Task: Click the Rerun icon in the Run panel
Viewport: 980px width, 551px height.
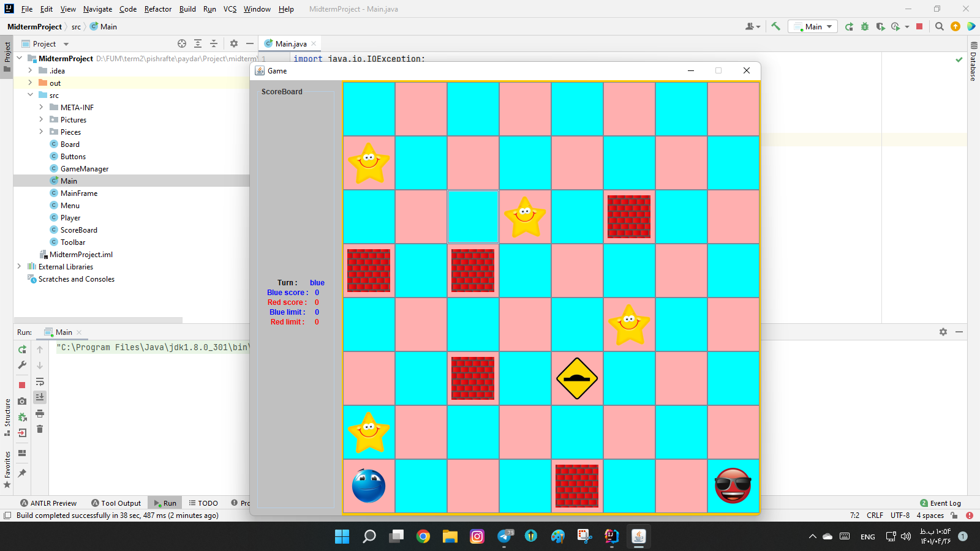Action: pyautogui.click(x=22, y=350)
